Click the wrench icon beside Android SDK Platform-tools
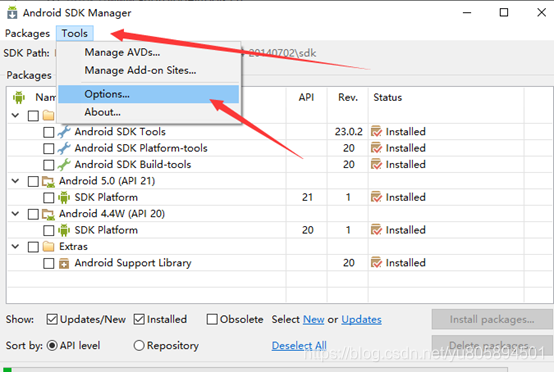Image resolution: width=554 pixels, height=372 pixels. pos(64,148)
